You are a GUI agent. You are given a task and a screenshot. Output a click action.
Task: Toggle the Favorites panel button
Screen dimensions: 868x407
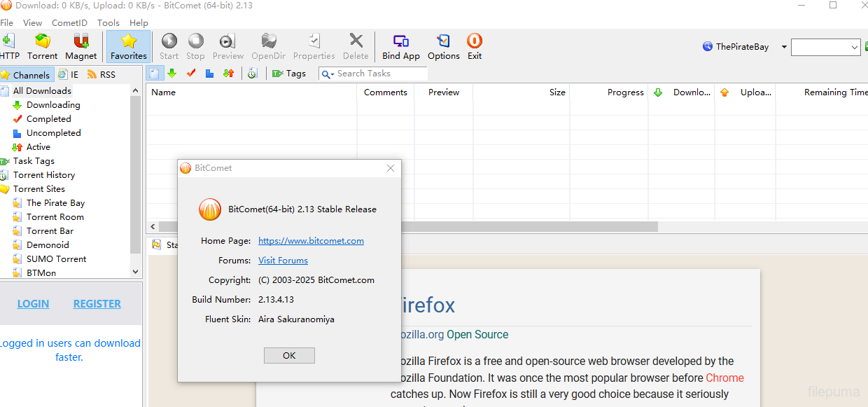pos(129,46)
